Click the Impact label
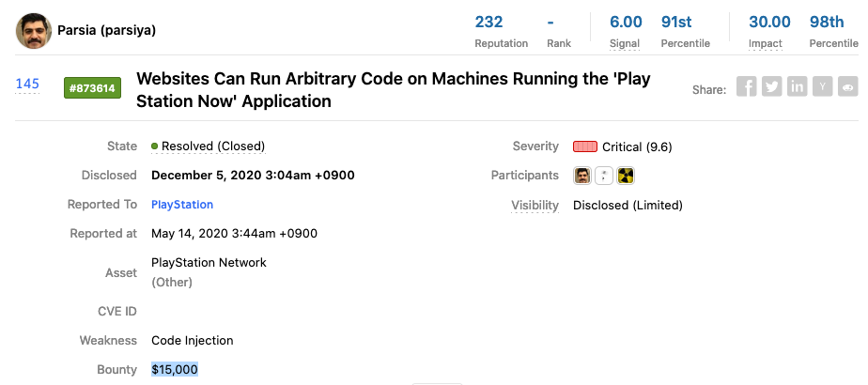868x385 pixels. coord(766,44)
